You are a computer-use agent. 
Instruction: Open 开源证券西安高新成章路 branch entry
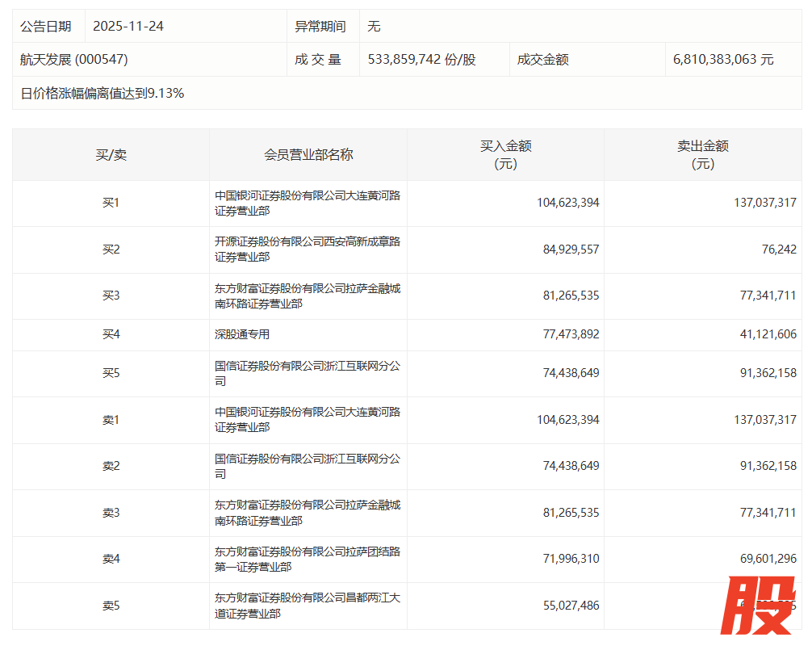pos(308,249)
